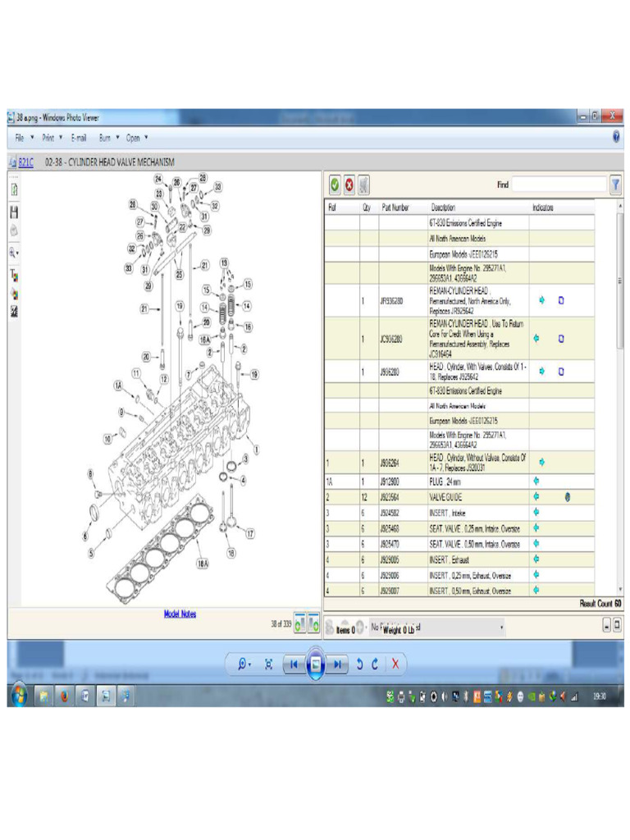Rotate the image counterclockwise
630x840 pixels.
tap(359, 664)
